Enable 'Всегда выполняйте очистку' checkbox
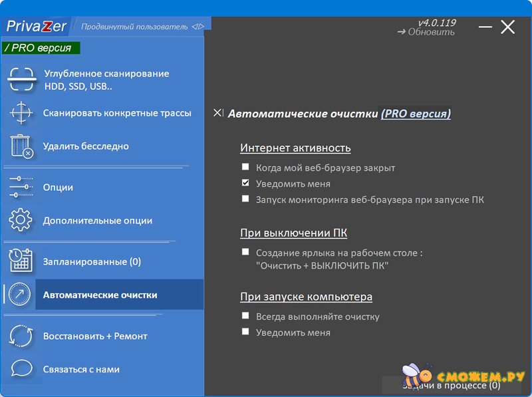The width and height of the screenshot is (532, 397). tap(245, 316)
